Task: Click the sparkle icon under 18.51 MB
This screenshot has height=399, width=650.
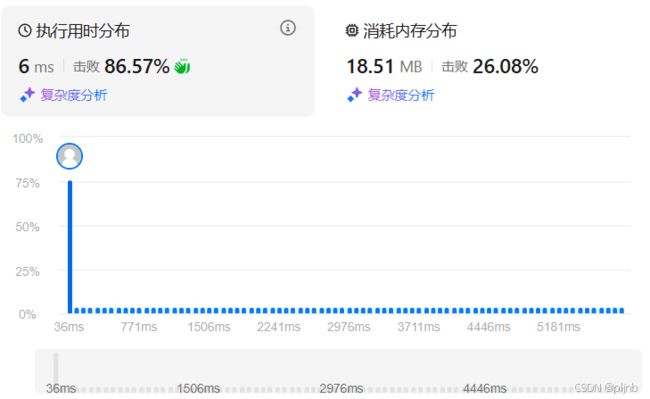Action: tap(355, 95)
